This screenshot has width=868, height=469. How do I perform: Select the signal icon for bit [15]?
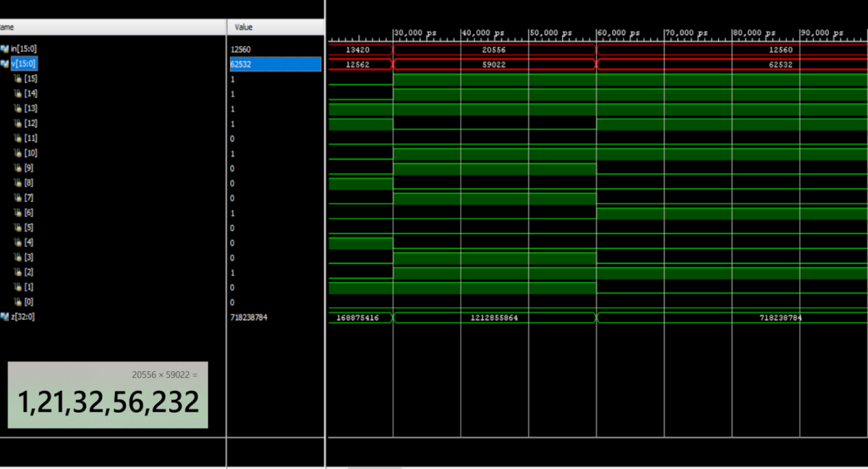coord(19,79)
